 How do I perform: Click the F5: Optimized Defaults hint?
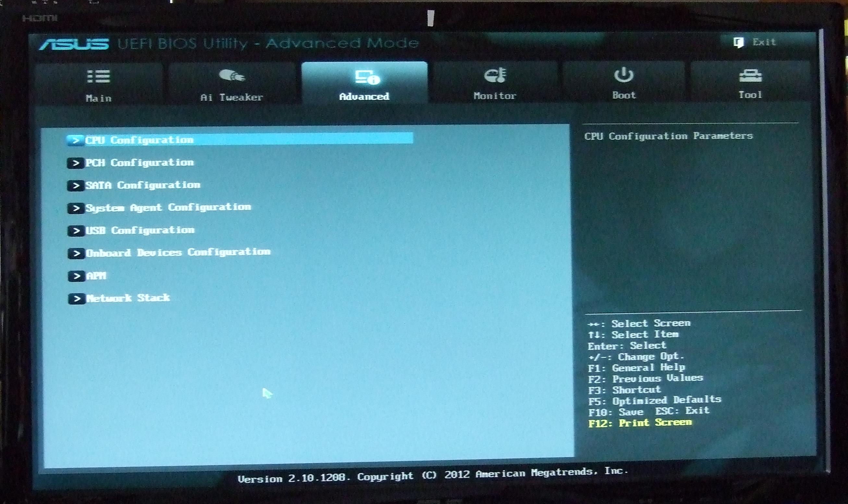click(655, 400)
